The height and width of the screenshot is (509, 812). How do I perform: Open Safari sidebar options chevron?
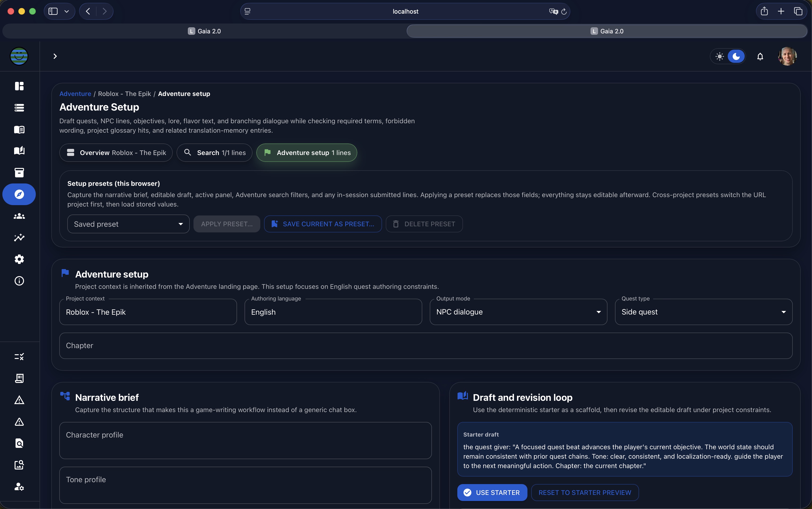67,12
